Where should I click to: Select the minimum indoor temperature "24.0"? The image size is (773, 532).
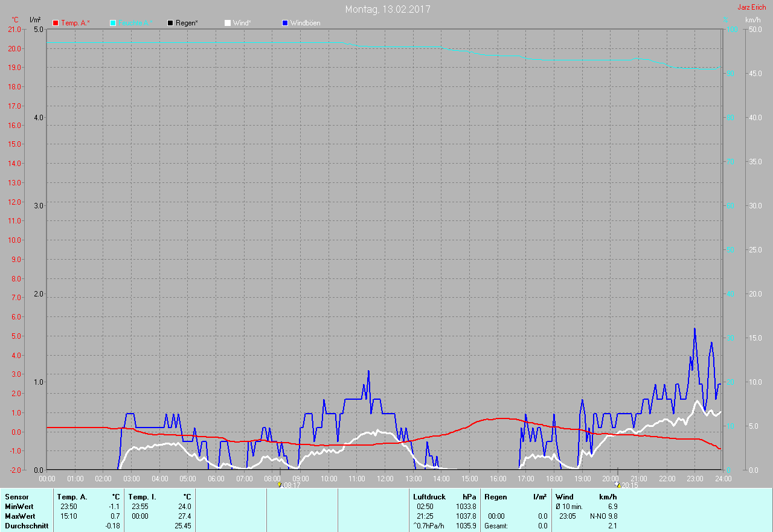click(185, 507)
